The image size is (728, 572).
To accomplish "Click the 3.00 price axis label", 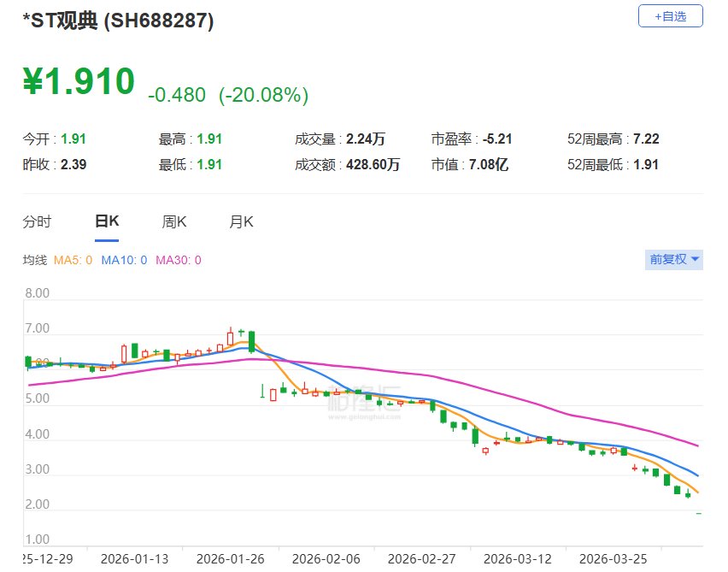I will [x=37, y=469].
